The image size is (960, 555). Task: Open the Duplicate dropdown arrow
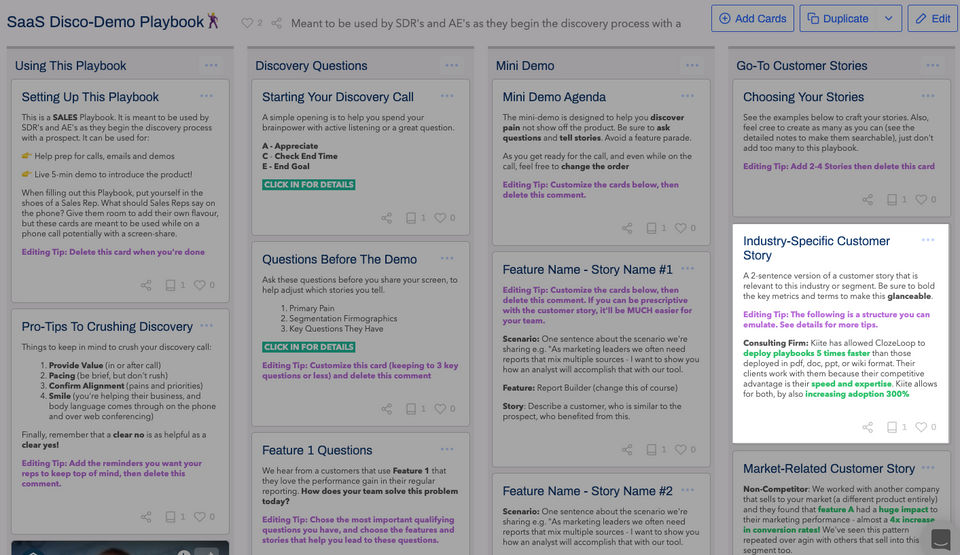point(888,18)
